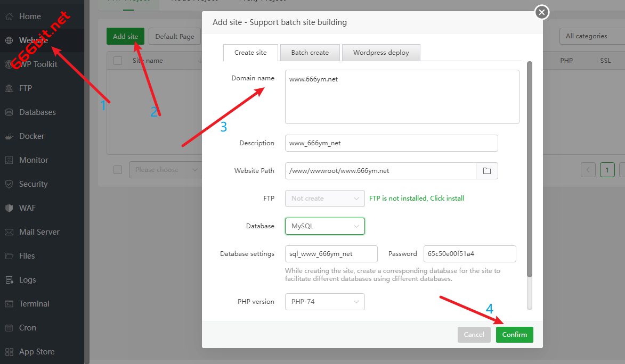Expand the Database MySQL dropdown
This screenshot has width=625, height=364.
tap(324, 226)
